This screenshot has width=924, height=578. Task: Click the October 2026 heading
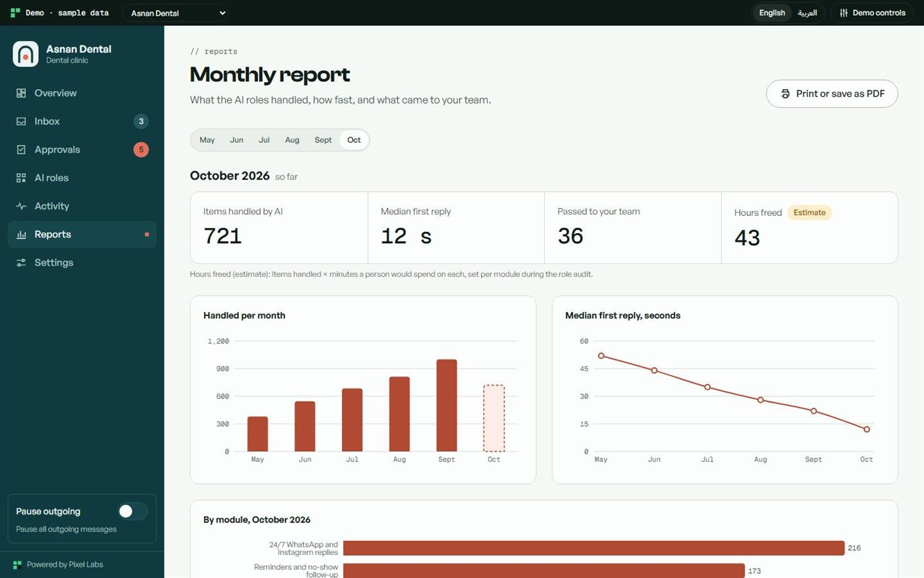point(230,176)
